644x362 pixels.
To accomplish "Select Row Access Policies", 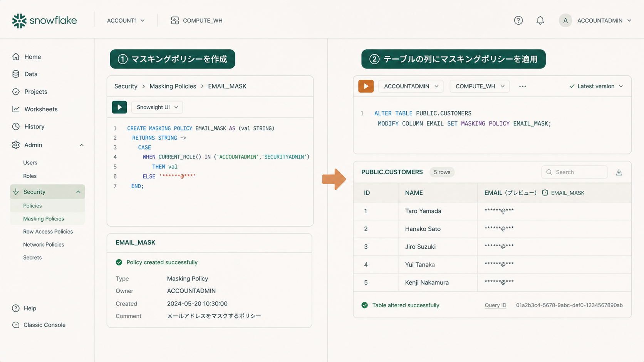I will click(x=48, y=232).
